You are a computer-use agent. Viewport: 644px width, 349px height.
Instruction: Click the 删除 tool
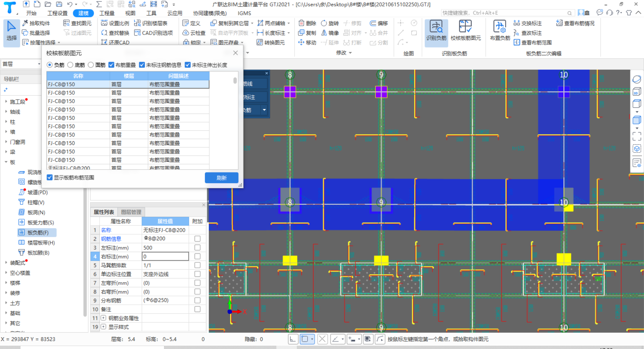click(307, 23)
